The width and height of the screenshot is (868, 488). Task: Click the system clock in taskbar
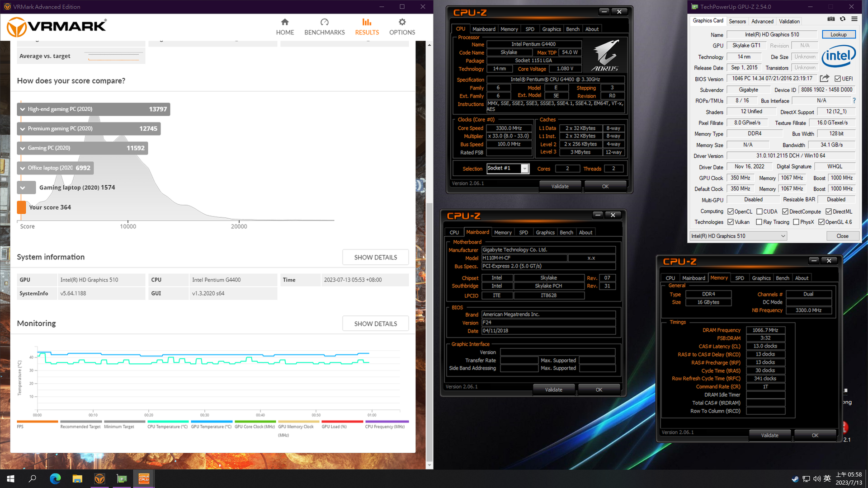tap(849, 479)
